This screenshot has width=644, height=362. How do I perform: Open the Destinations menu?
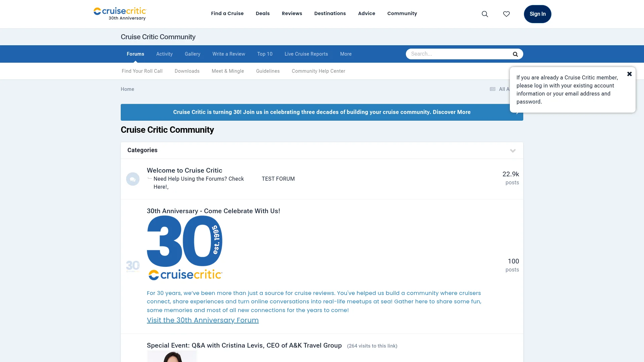(x=330, y=13)
